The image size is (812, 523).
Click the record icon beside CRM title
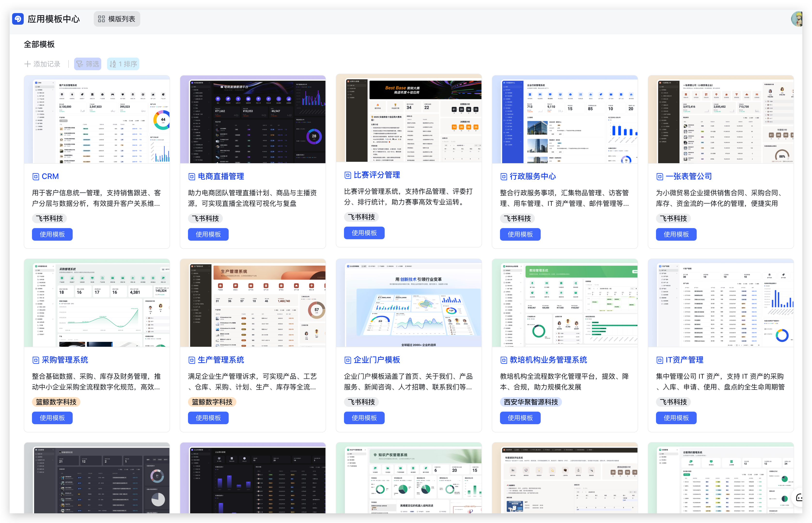[36, 177]
